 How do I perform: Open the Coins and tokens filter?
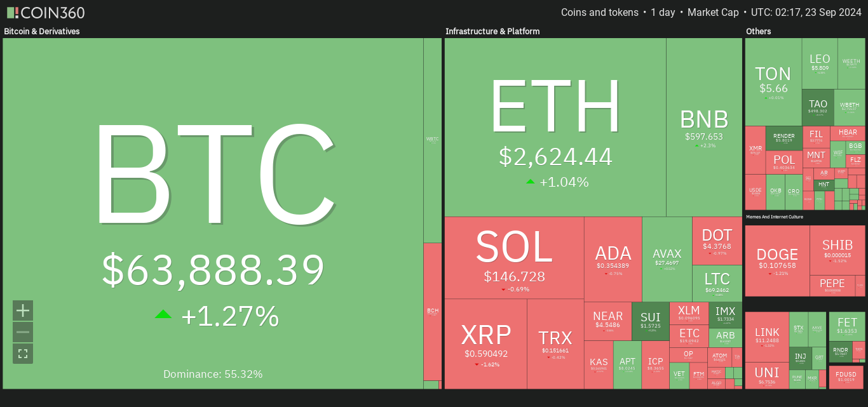599,13
